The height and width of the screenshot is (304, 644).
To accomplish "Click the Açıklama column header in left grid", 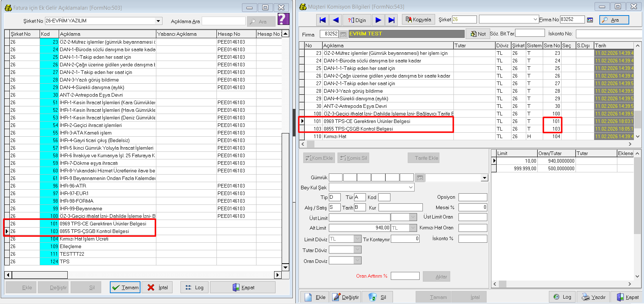I will [x=107, y=34].
